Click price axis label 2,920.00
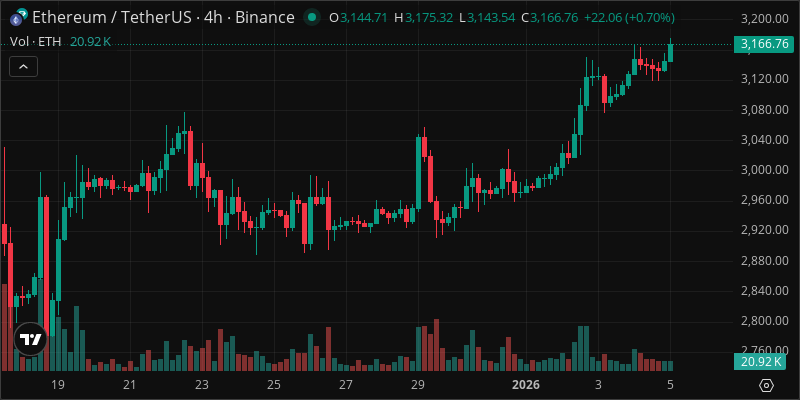This screenshot has height=400, width=800. pyautogui.click(x=764, y=230)
